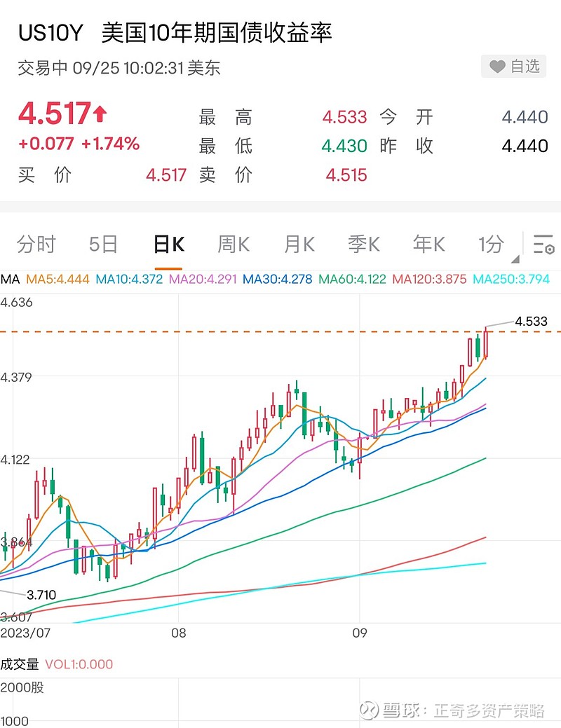Expand indicator list via settings dropdown
Viewport: 561px width, 728px height.
pos(542,242)
